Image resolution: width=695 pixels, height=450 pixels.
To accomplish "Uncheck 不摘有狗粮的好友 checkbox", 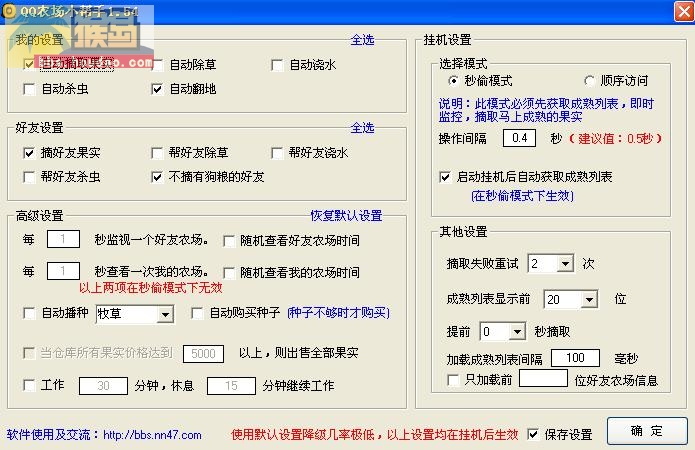I will [157, 177].
